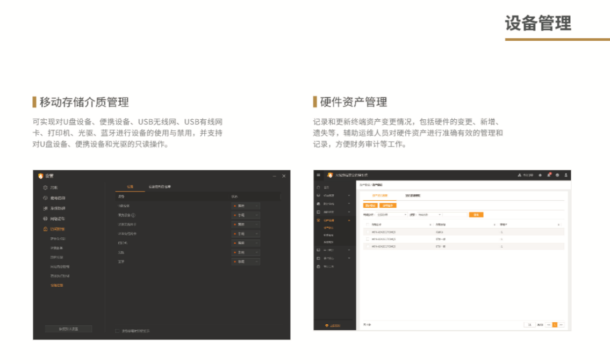Click the user avatar icon in console header
The width and height of the screenshot is (610, 364).
pos(565,175)
